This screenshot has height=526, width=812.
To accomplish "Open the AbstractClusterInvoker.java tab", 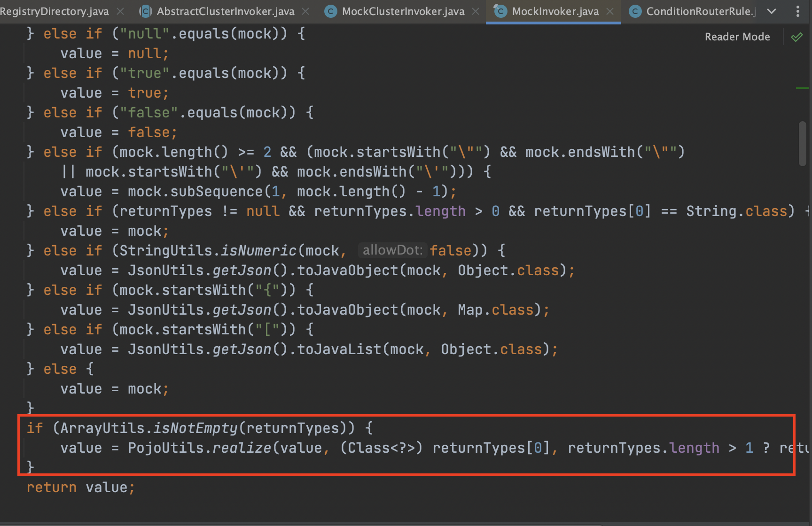I will [226, 11].
